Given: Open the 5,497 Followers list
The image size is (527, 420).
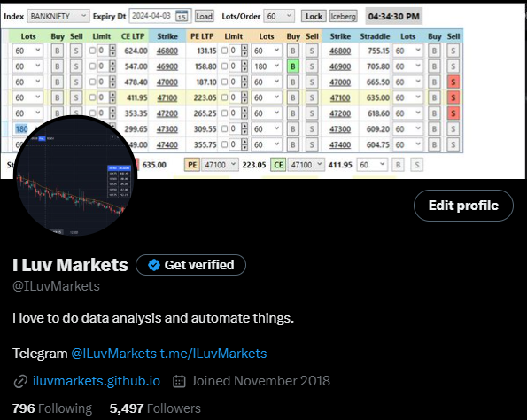Looking at the screenshot, I should point(155,408).
